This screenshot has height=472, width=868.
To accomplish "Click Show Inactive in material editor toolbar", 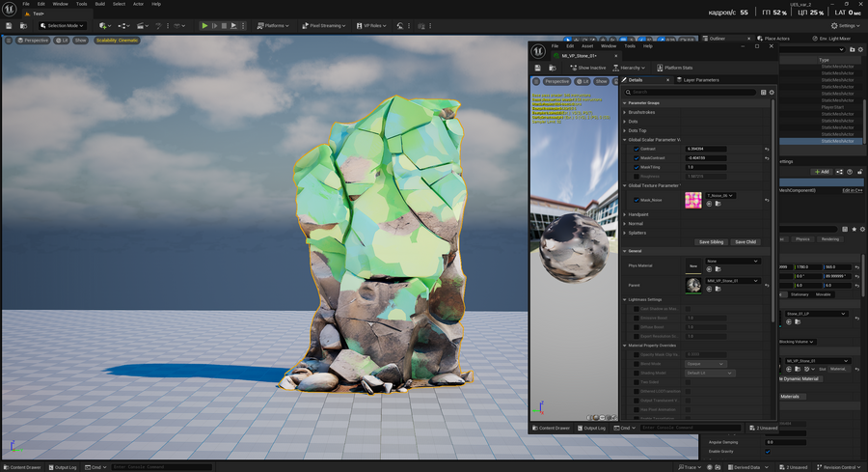I will [588, 68].
